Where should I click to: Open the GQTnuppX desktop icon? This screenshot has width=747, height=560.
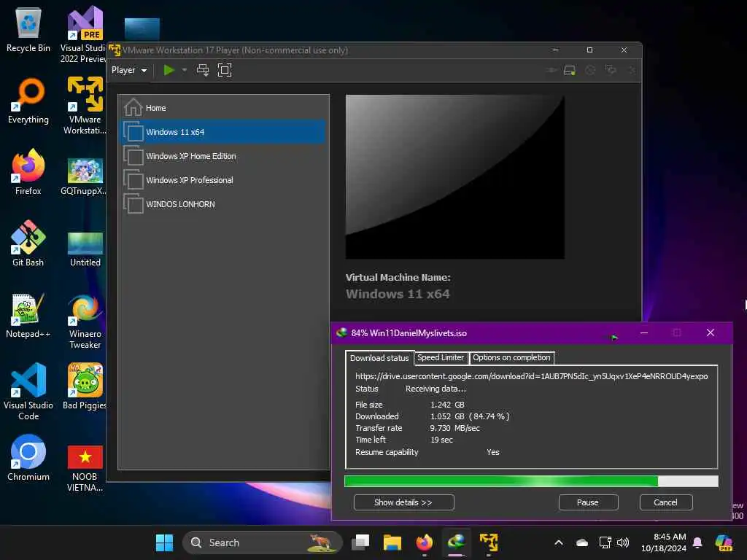pos(85,176)
